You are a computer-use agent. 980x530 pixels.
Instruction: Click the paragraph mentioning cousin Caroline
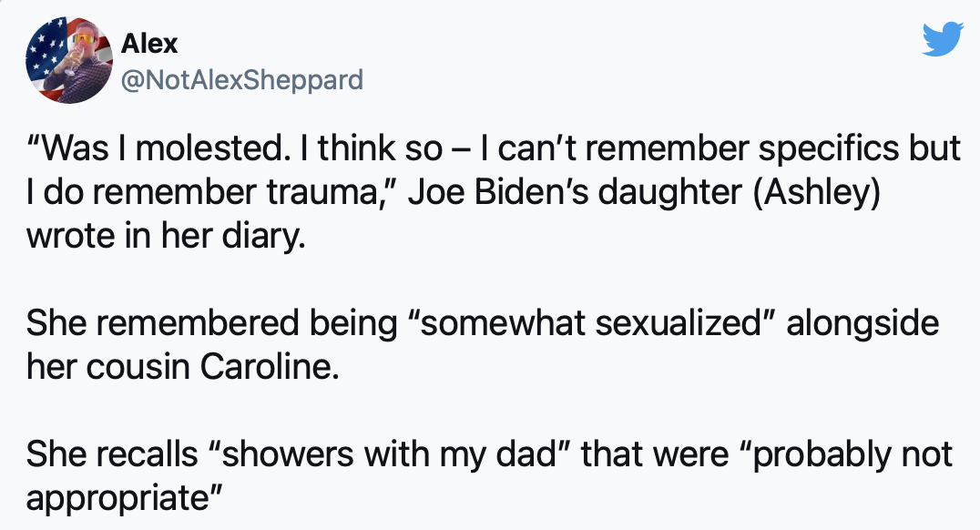pos(483,344)
